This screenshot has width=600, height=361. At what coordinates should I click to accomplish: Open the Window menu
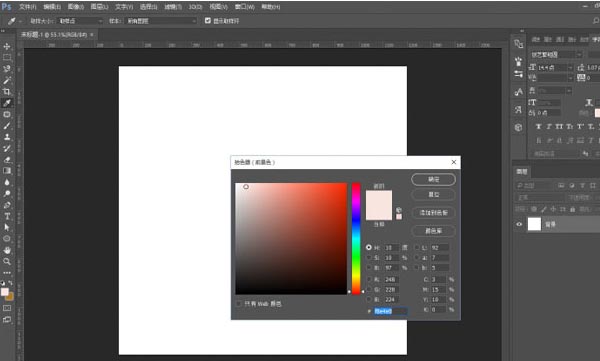click(x=245, y=7)
